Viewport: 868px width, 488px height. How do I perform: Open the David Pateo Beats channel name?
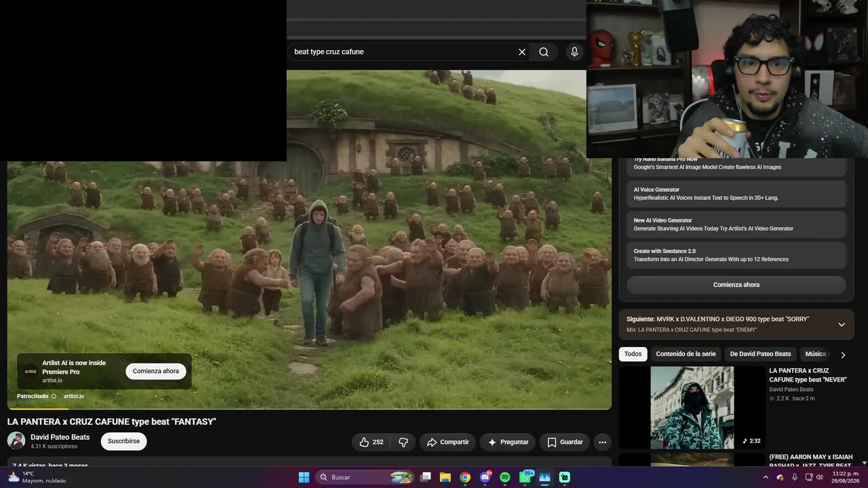click(60, 437)
